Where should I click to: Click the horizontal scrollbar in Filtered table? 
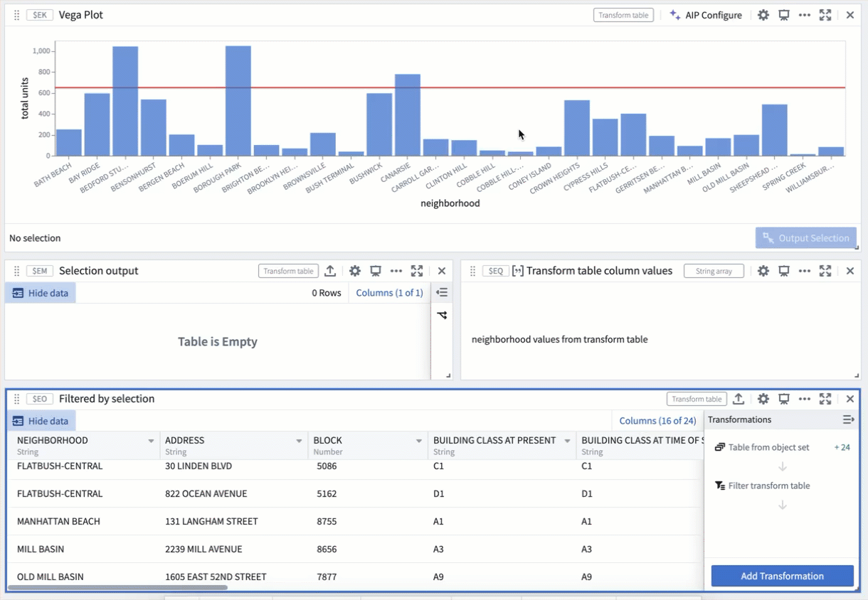coord(117,588)
